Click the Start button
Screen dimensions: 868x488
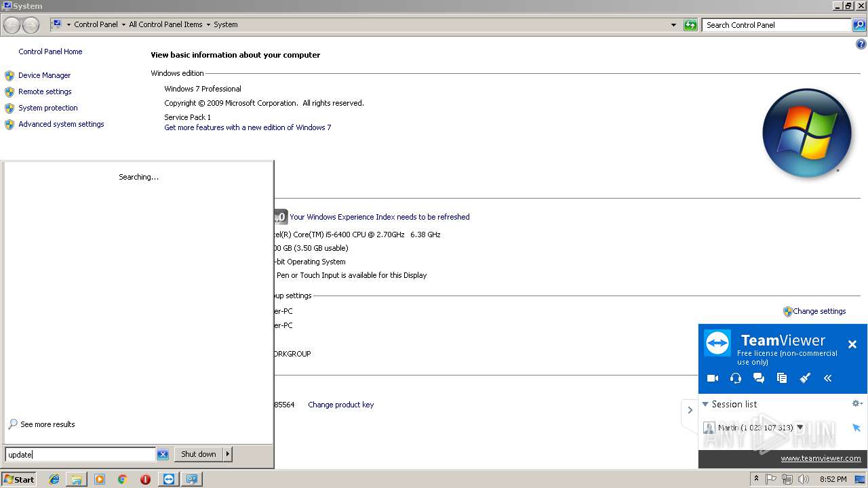[18, 479]
